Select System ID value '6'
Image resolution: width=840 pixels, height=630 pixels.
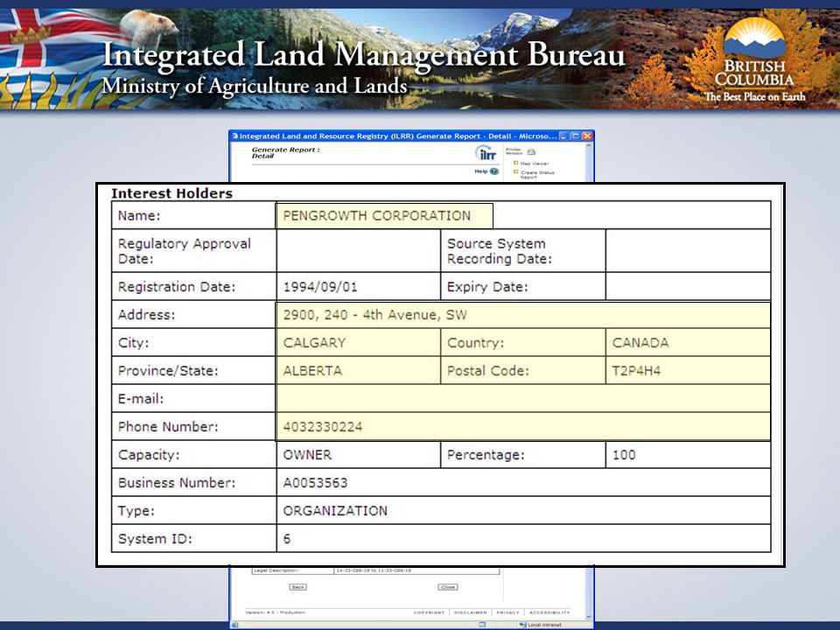[287, 538]
